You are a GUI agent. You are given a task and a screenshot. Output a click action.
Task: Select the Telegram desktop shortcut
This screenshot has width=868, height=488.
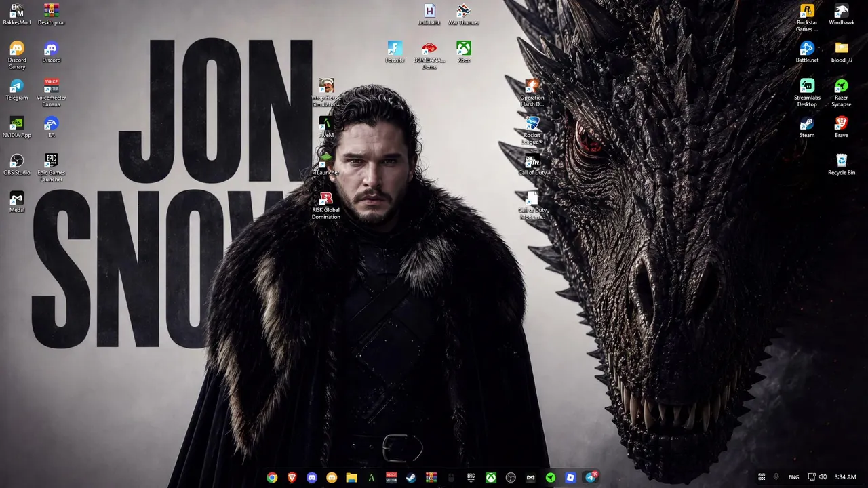click(x=17, y=90)
